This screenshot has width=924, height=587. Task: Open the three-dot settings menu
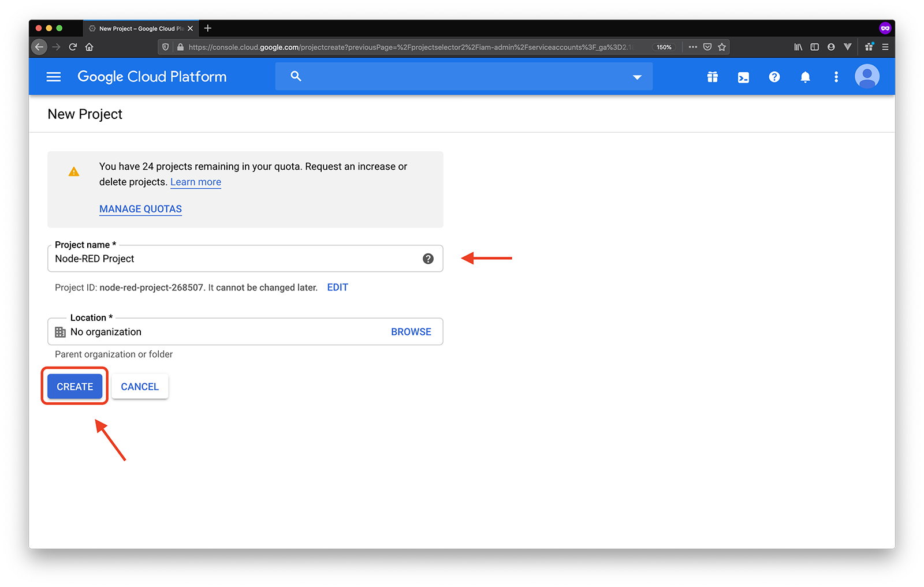(x=836, y=77)
